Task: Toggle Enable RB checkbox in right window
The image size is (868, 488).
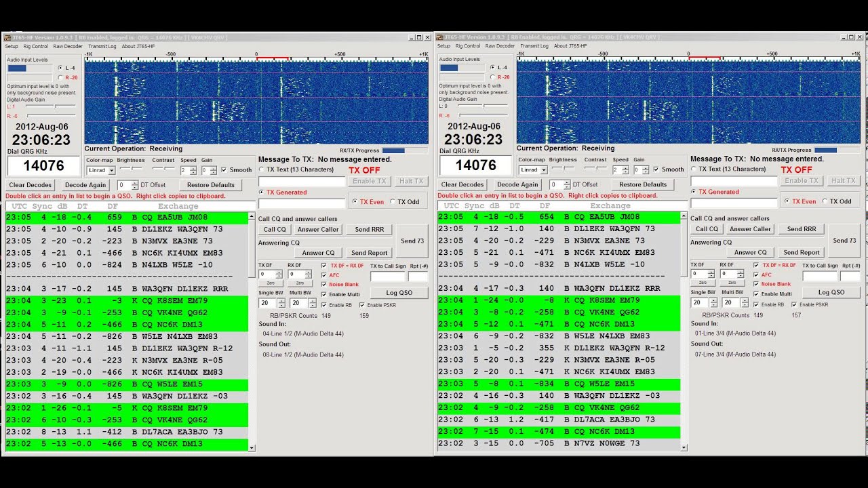Action: click(x=756, y=304)
